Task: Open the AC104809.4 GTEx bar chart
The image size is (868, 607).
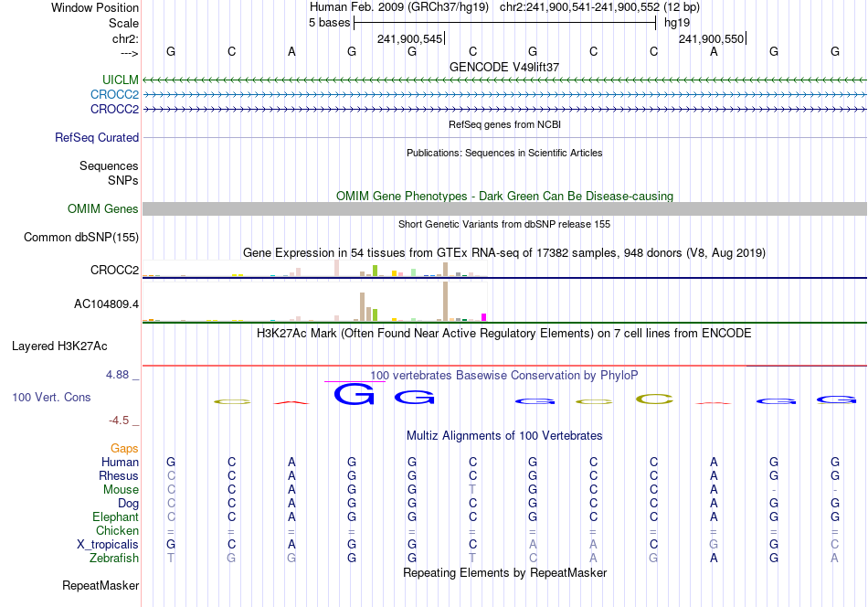Action: coord(315,303)
